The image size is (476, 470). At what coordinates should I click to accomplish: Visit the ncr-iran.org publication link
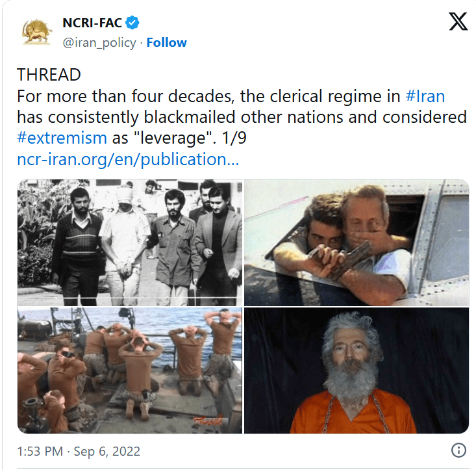tap(128, 159)
